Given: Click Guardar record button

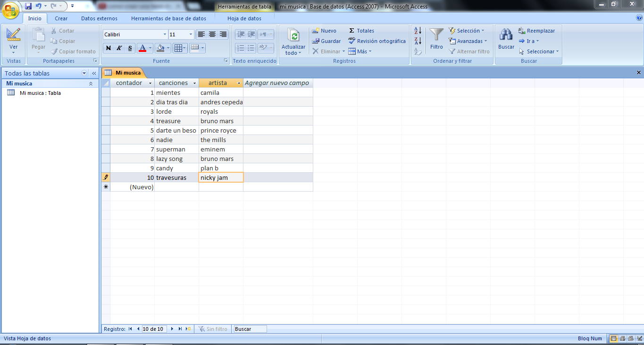Looking at the screenshot, I should (326, 41).
